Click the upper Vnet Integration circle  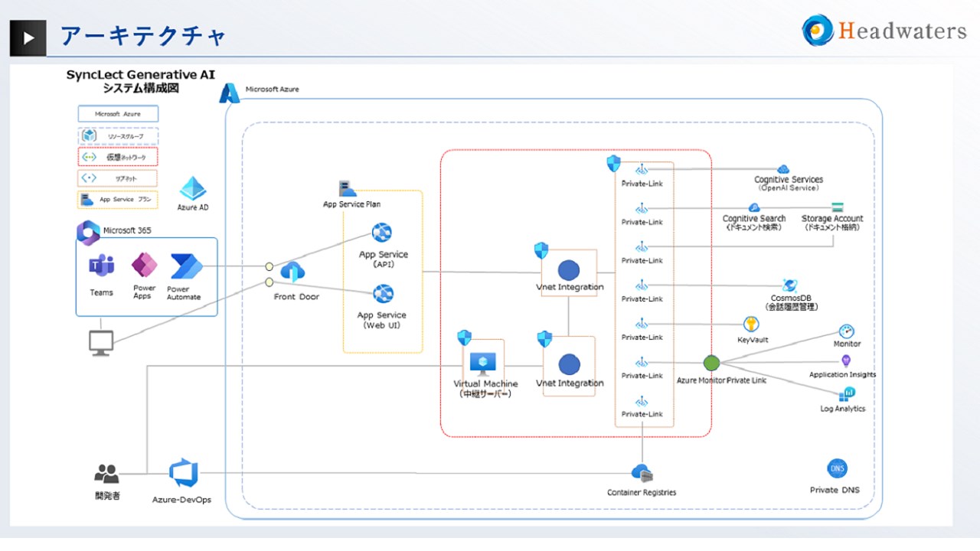569,270
